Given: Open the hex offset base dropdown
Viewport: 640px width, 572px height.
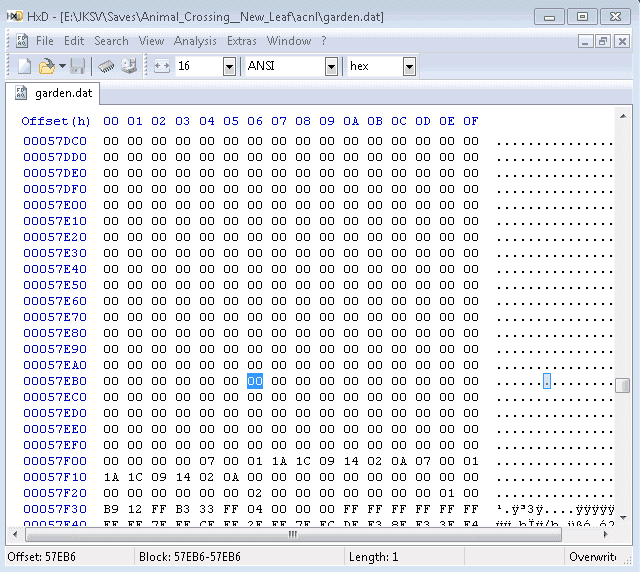Looking at the screenshot, I should 409,67.
